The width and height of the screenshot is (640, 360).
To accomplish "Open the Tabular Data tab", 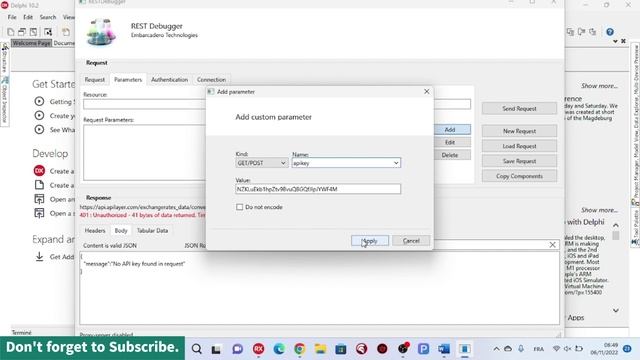I will (152, 231).
